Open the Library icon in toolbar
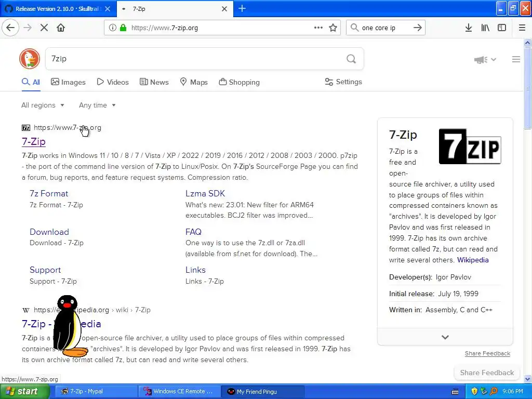The height and width of the screenshot is (399, 532). (485, 28)
